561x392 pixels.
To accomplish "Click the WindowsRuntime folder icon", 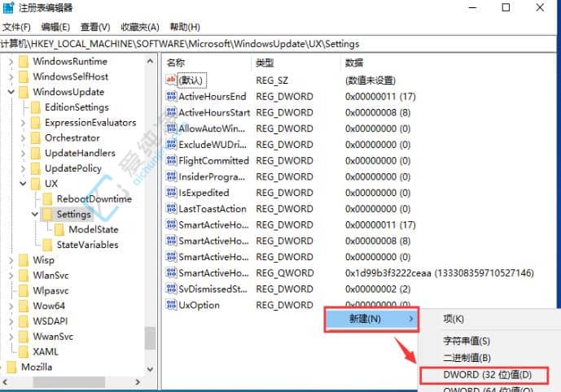I will pyautogui.click(x=24, y=62).
